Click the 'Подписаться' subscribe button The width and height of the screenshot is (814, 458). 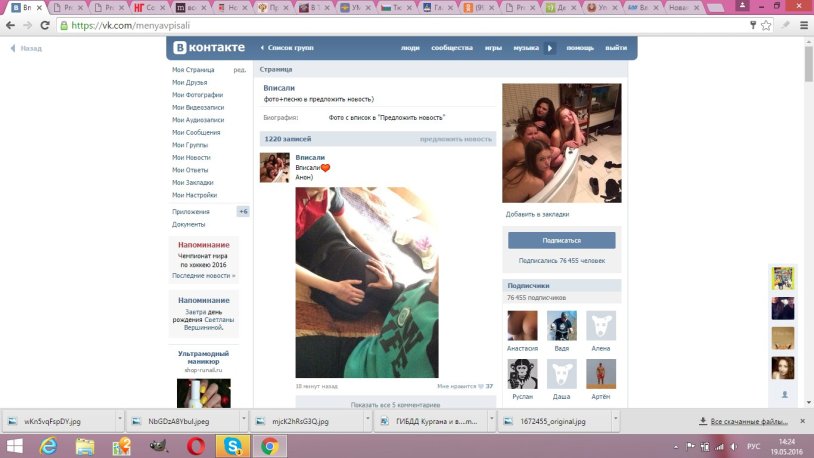pos(561,240)
